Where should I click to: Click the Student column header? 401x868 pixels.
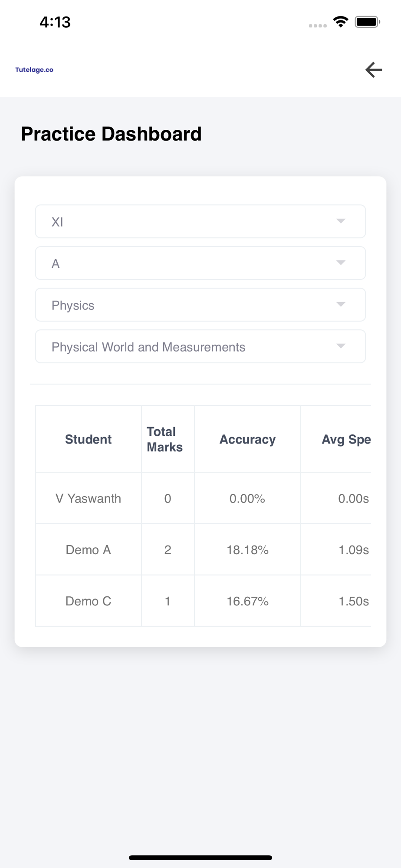89,439
